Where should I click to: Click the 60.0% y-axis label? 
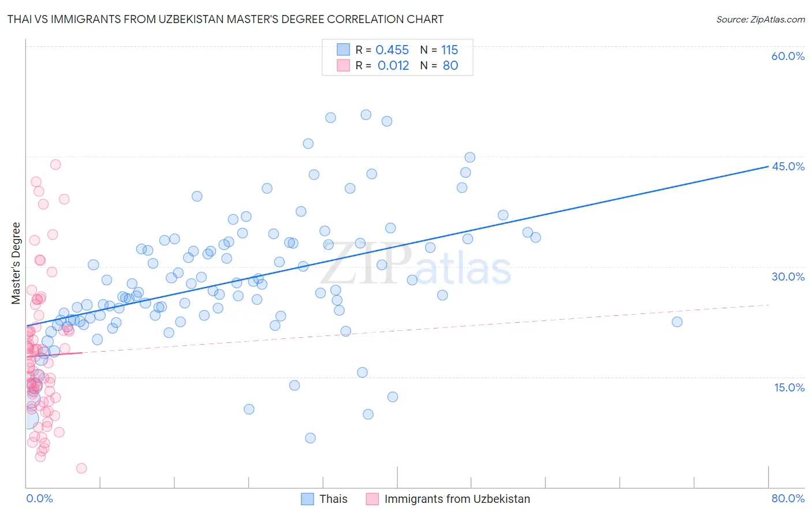[788, 56]
